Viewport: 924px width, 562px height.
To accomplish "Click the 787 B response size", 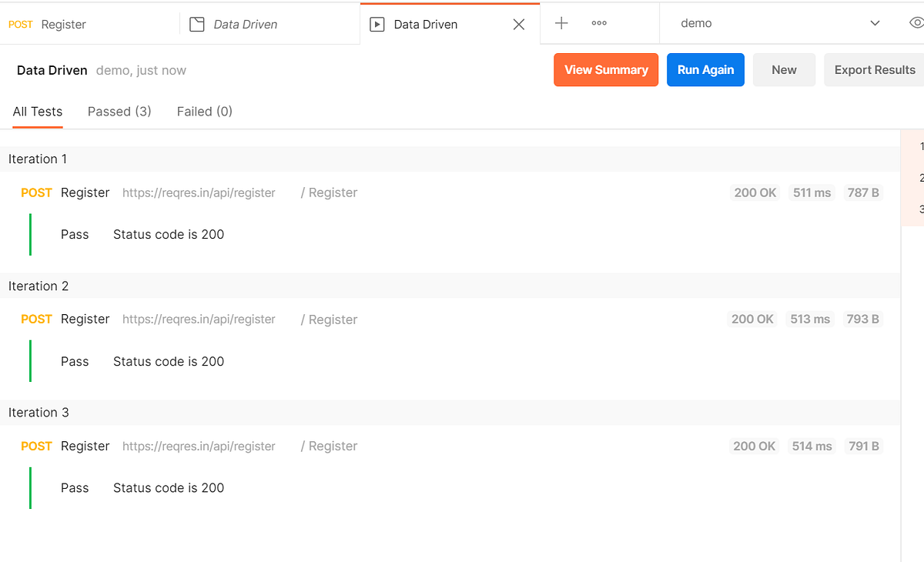I will pyautogui.click(x=863, y=192).
